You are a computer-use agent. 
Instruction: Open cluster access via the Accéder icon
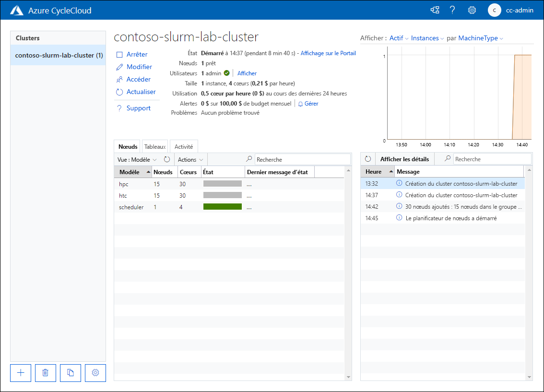[120, 79]
